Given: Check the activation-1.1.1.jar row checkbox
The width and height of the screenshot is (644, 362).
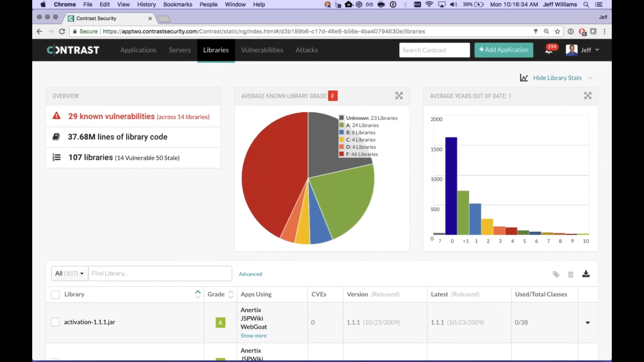Looking at the screenshot, I should click(x=55, y=322).
